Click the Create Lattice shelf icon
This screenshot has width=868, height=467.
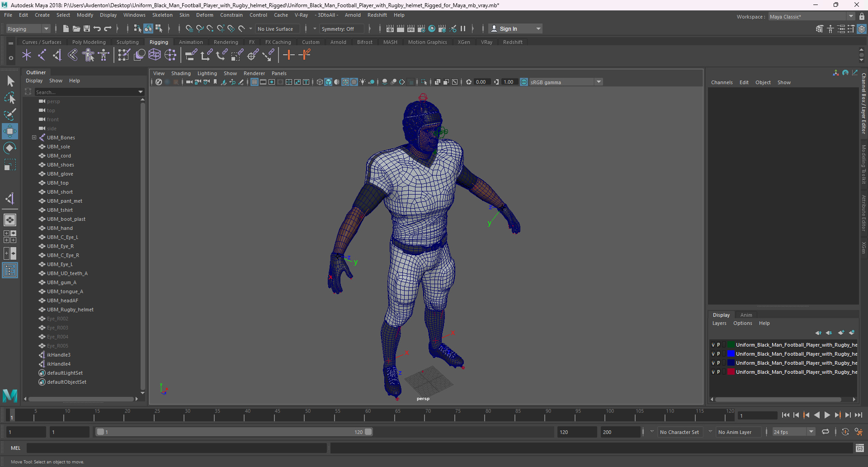point(155,55)
